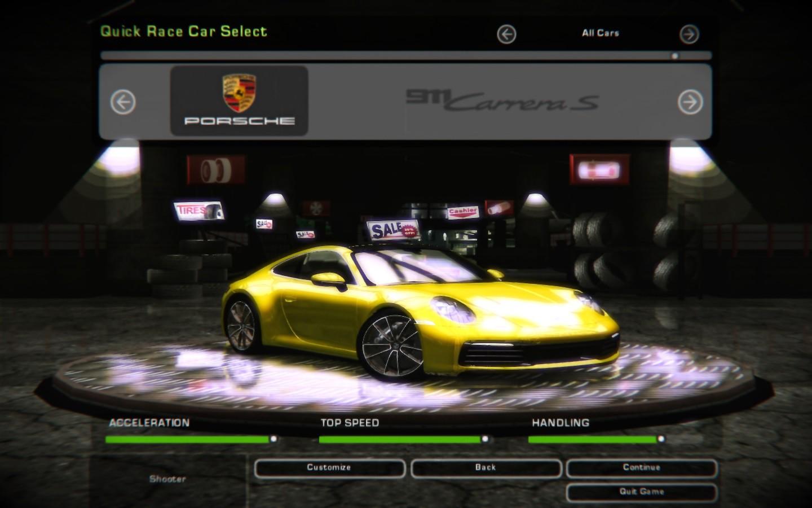The height and width of the screenshot is (508, 812).
Task: Click the Back button
Action: click(486, 468)
